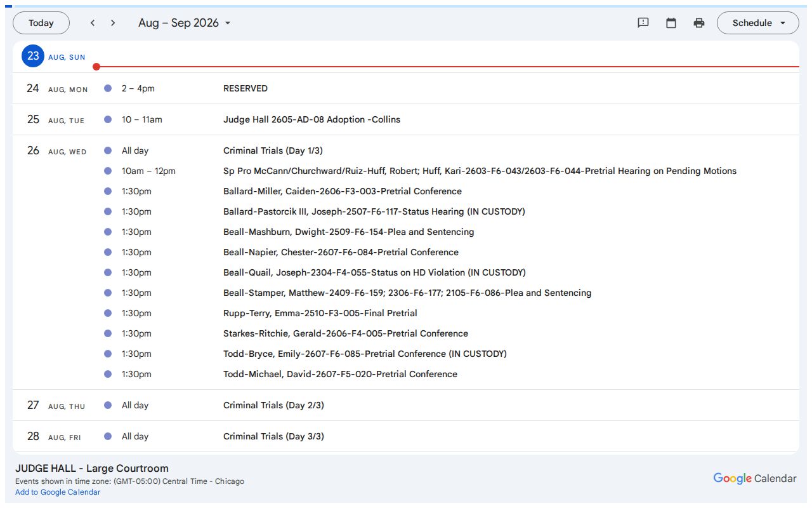Open Criminal Trials (Day 3/3) event
This screenshot has height=508, width=812.
click(273, 436)
